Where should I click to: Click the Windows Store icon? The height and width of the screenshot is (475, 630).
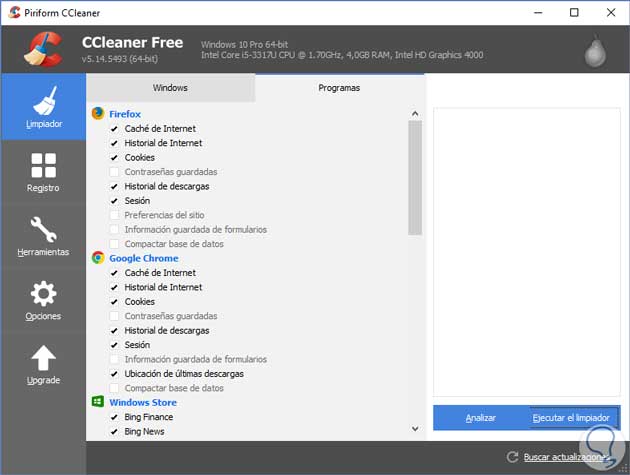tap(98, 402)
